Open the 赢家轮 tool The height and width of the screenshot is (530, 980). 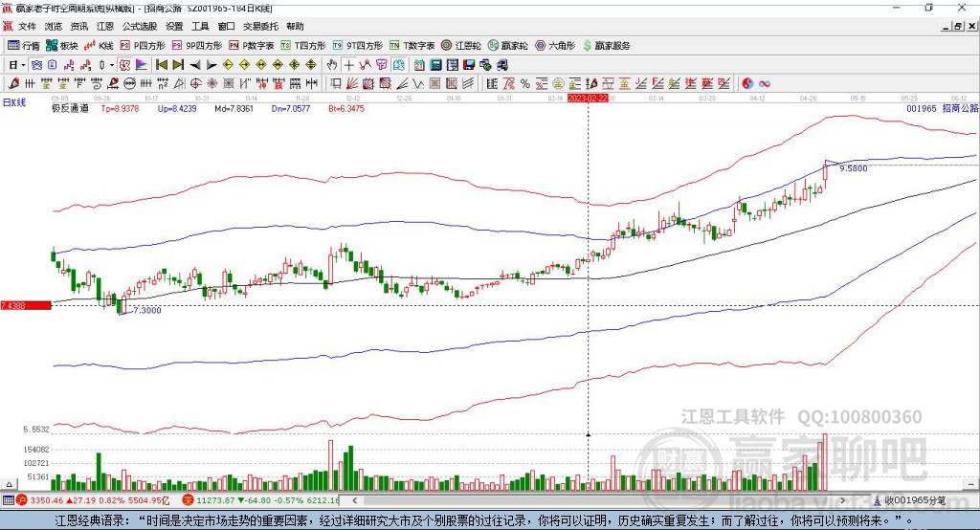tap(507, 46)
